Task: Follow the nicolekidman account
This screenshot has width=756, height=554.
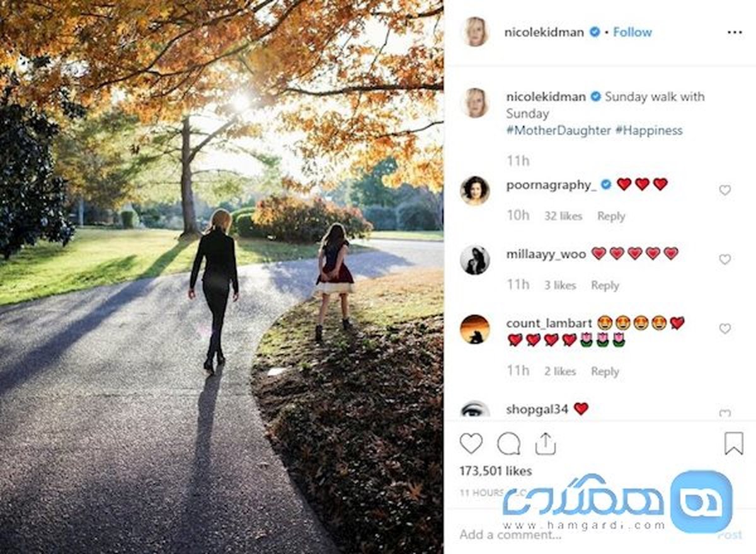Action: (633, 32)
